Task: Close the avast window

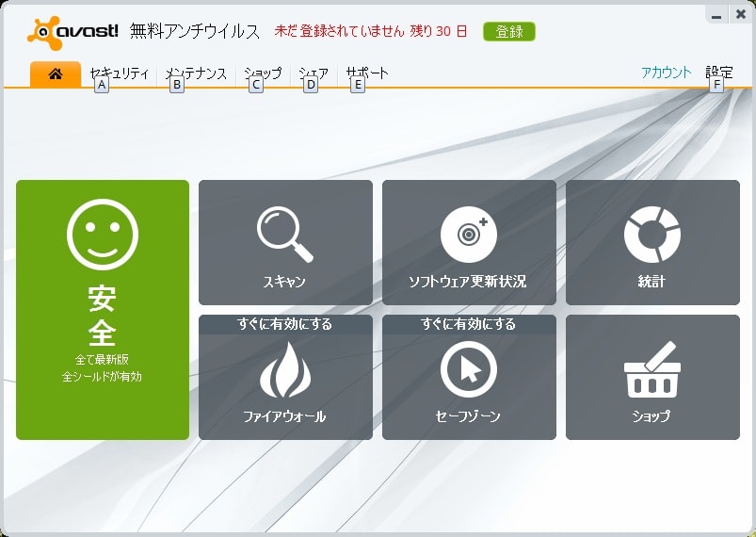Action: click(741, 14)
